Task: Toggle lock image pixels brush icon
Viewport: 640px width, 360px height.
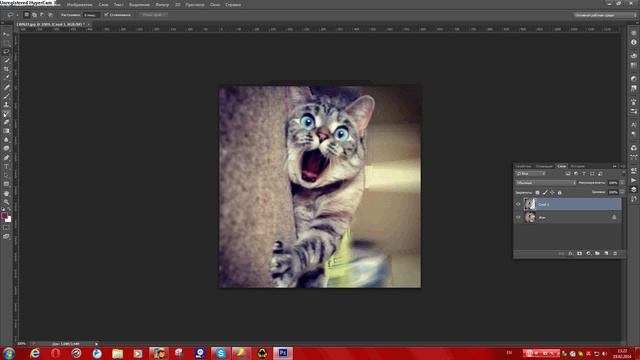Action: click(545, 193)
